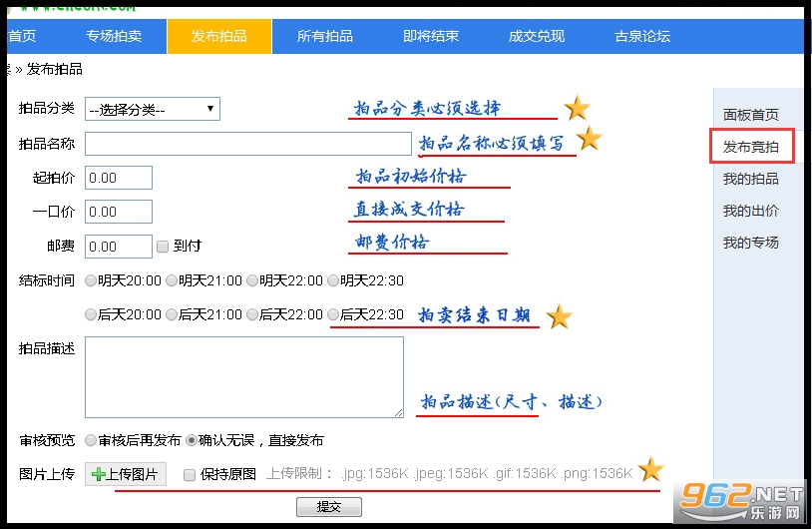Click the star beside 拍卖结束日期
The width and height of the screenshot is (812, 529).
pos(559,316)
